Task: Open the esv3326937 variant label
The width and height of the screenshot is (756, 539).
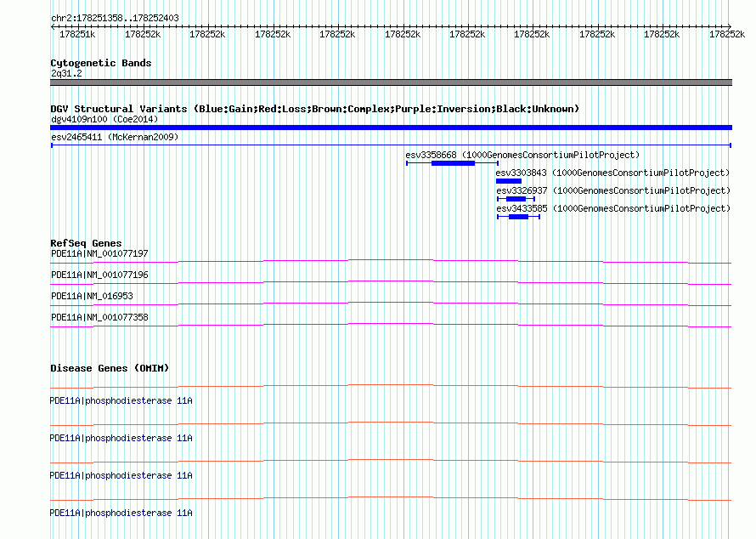Action: click(x=613, y=190)
